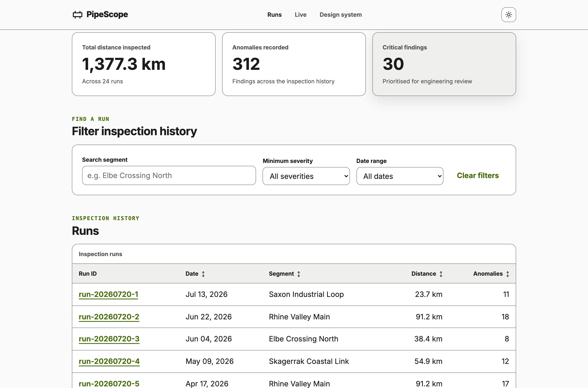Click Rhine Valley Main in the Jun 22 row
Screen dimensions: 588x388
point(299,317)
